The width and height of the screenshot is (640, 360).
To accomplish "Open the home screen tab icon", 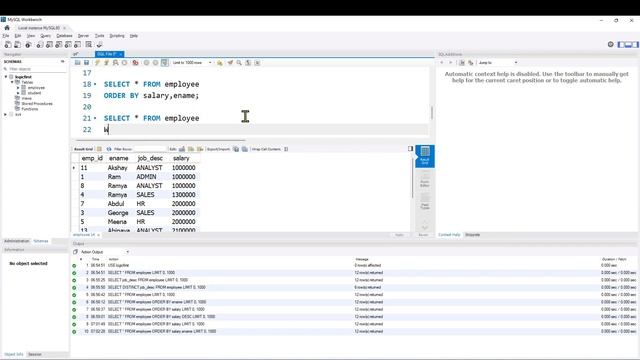I will point(7,28).
